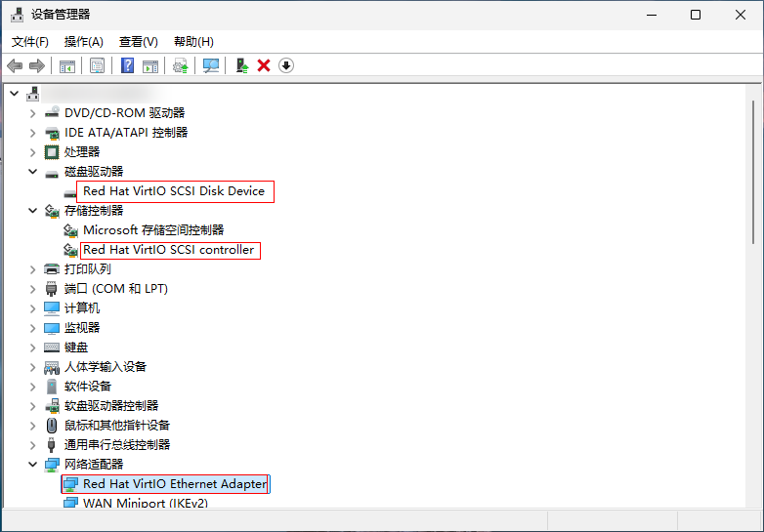Viewport: 764px width, 532px height.
Task: Select the 通用串行总线控制器 category label
Action: (x=117, y=445)
